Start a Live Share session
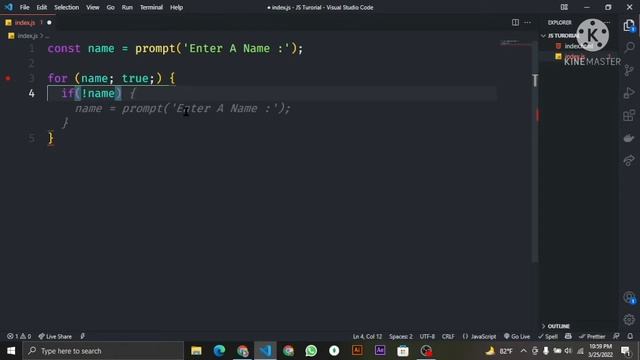This screenshot has width=640, height=360. pyautogui.click(x=55, y=336)
